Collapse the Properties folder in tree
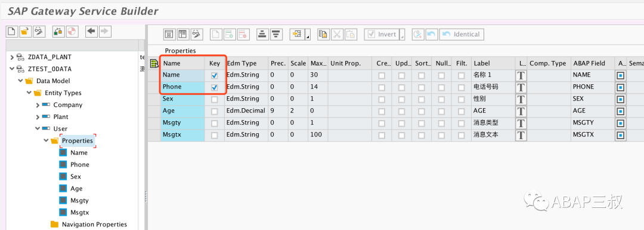The height and width of the screenshot is (230, 644). [47, 141]
